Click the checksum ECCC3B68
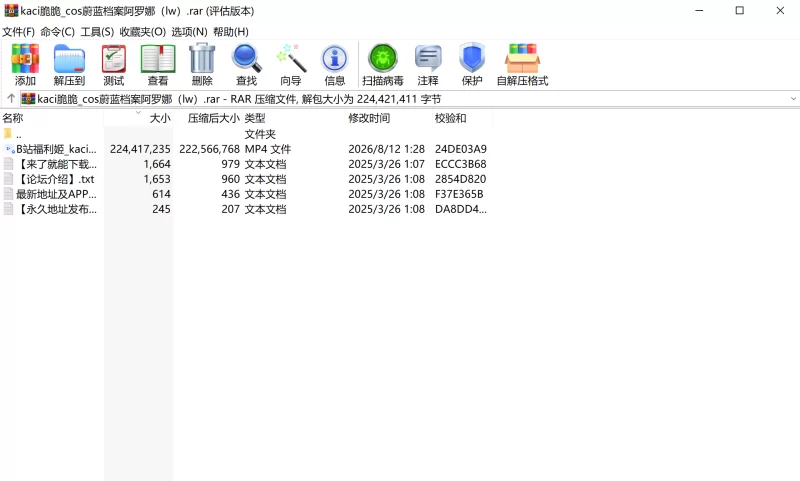The image size is (800, 481). click(461, 164)
